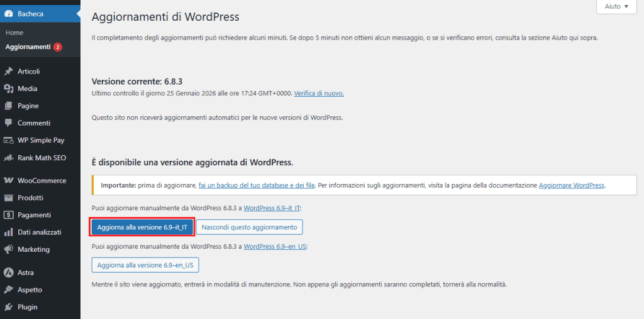Click the WooCommerce Woo logo icon
This screenshot has height=319, width=644.
pyautogui.click(x=8, y=180)
